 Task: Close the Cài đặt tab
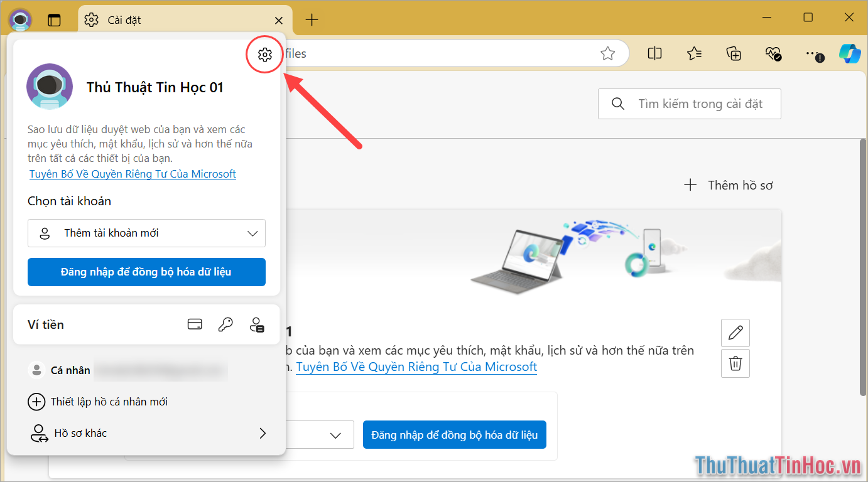[x=279, y=20]
